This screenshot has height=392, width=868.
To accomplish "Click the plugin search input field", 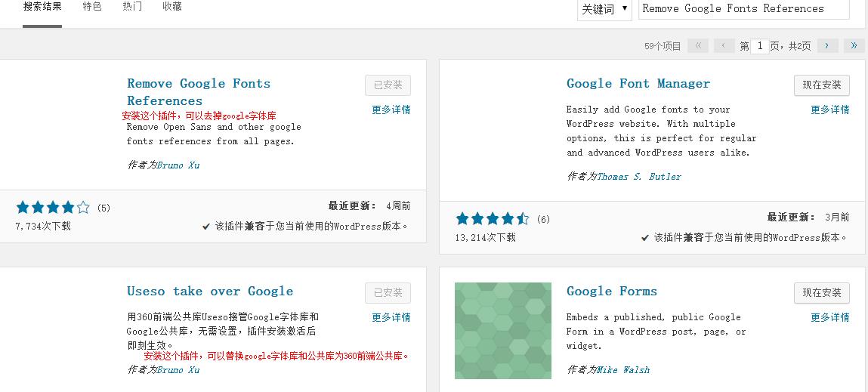I will (744, 9).
